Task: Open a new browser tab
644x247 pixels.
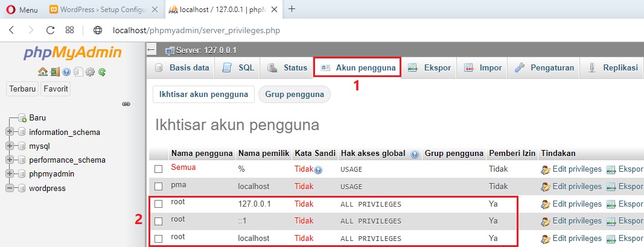Action: click(292, 9)
